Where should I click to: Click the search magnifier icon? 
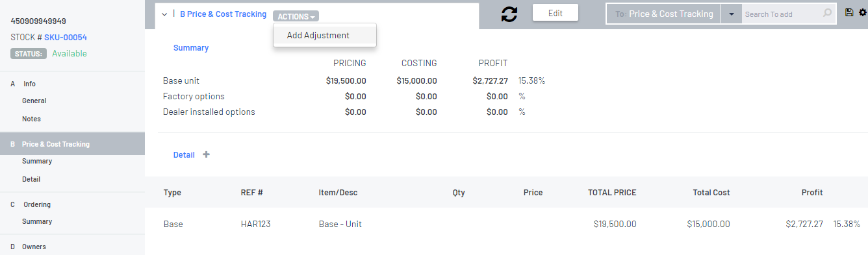point(827,13)
